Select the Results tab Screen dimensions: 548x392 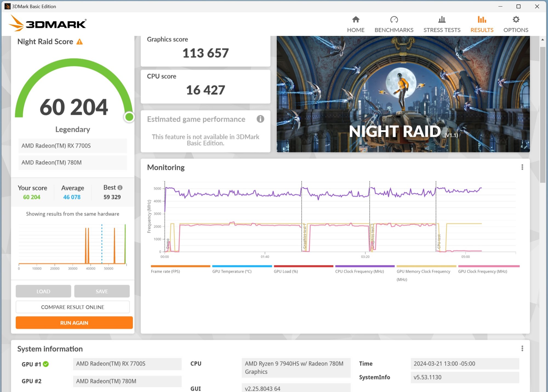tap(482, 24)
